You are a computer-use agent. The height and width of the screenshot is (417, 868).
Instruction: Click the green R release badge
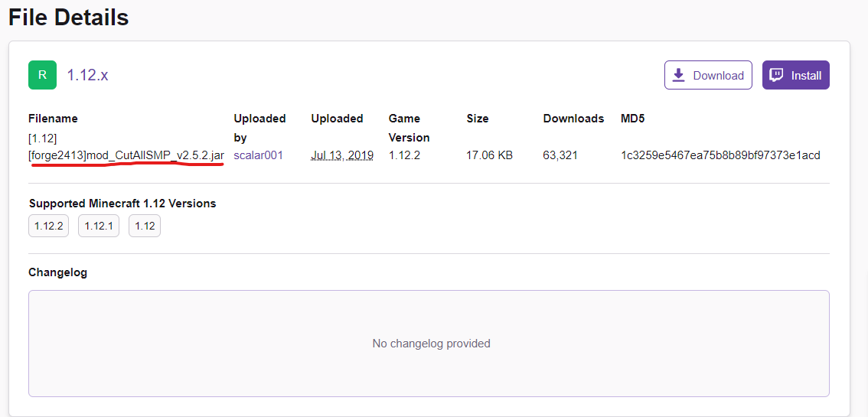[x=42, y=75]
